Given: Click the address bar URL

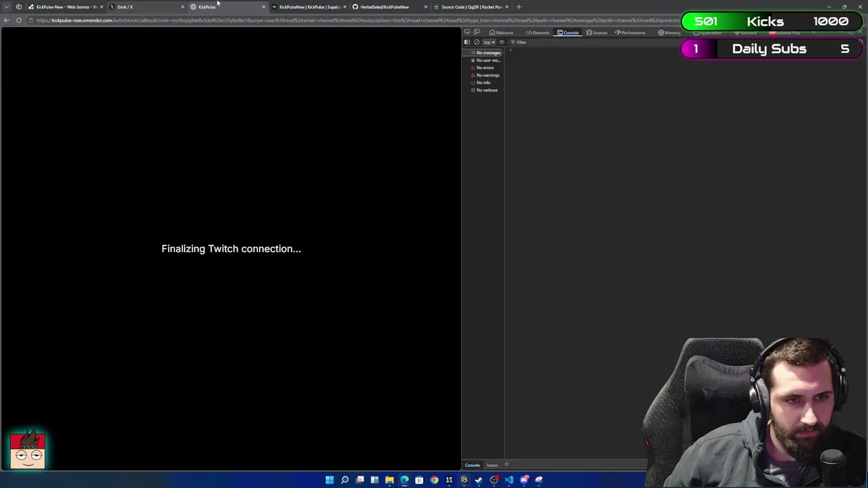Looking at the screenshot, I should click(359, 20).
